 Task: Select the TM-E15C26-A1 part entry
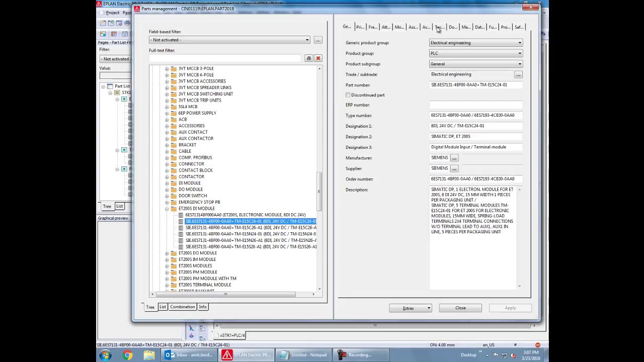[x=251, y=228]
